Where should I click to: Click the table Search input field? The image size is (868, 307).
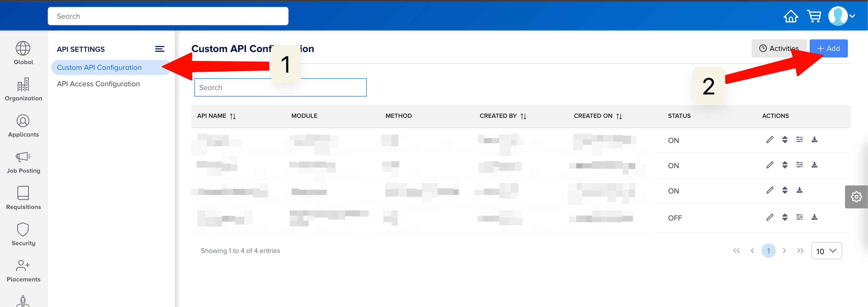point(280,88)
